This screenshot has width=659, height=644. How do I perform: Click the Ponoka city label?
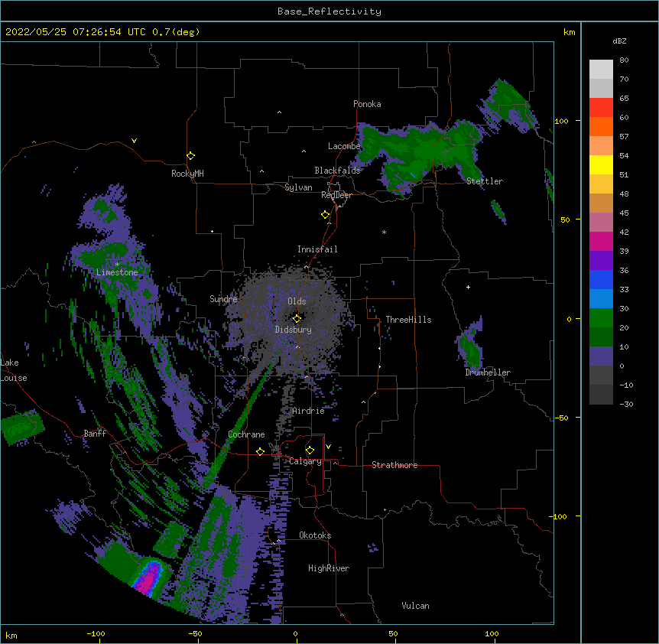367,104
